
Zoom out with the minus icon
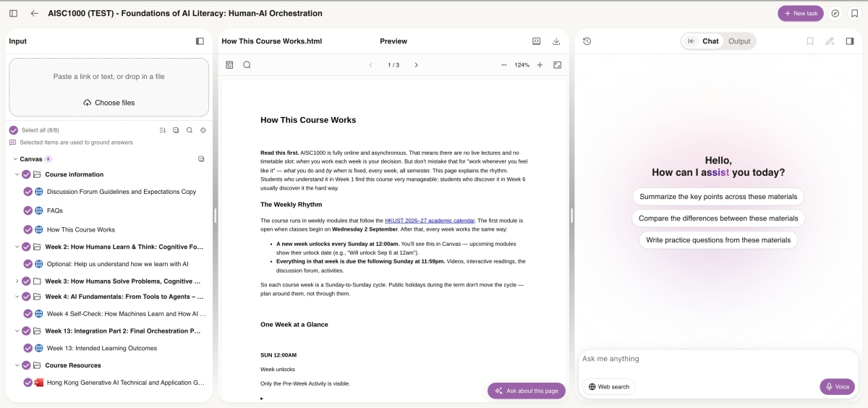point(504,65)
